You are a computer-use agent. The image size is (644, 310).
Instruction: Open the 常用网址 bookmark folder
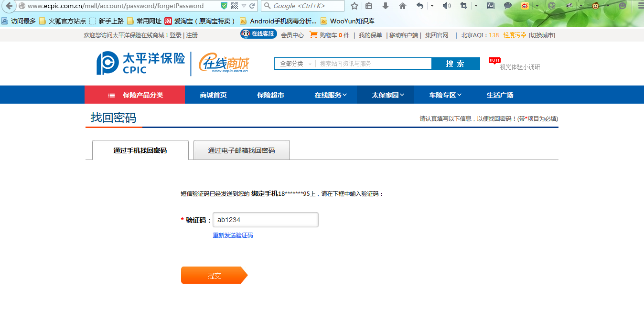pyautogui.click(x=144, y=21)
